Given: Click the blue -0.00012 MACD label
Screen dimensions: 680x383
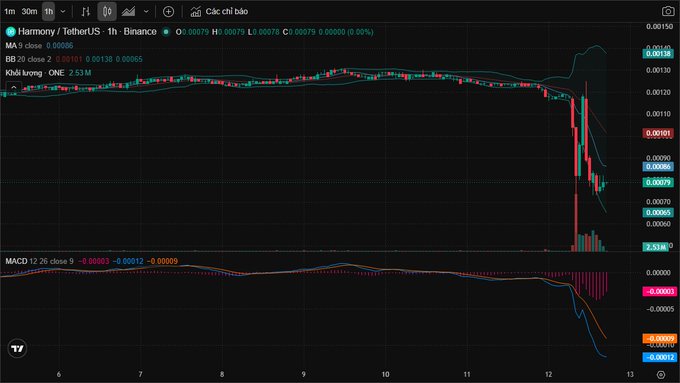Looking at the screenshot, I should [x=659, y=357].
